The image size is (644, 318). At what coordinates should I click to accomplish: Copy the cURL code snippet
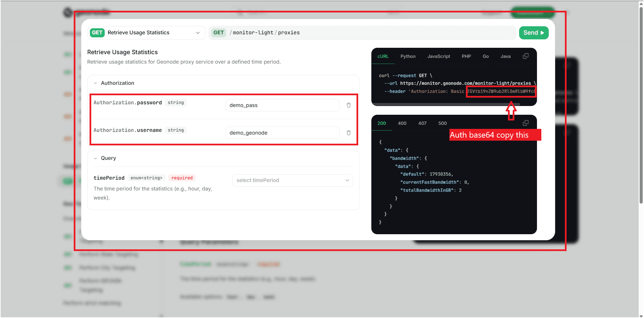coord(526,56)
